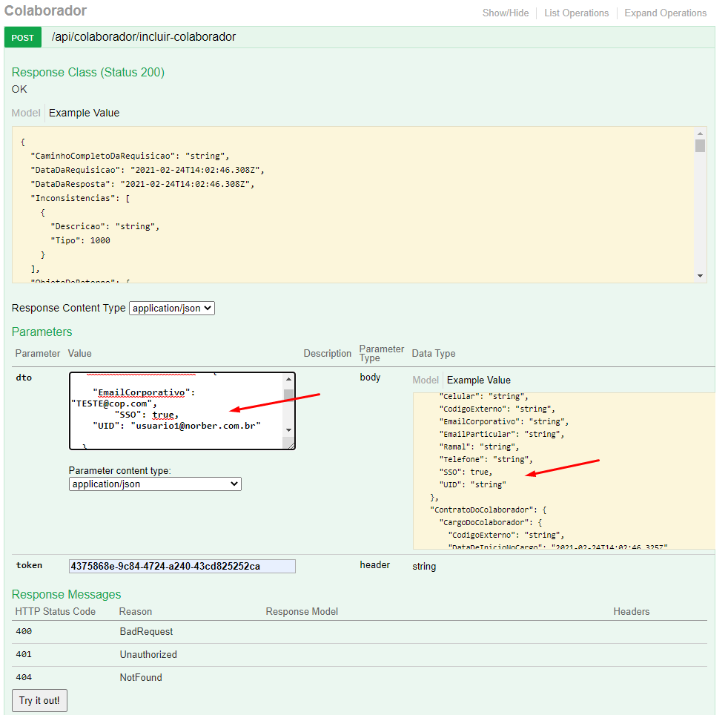Viewport: 728px width, 715px height.
Task: Click the dto textarea resize handle
Action: (x=290, y=444)
